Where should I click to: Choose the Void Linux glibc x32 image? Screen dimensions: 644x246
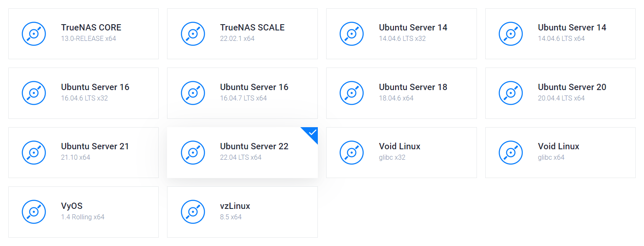coord(401,153)
